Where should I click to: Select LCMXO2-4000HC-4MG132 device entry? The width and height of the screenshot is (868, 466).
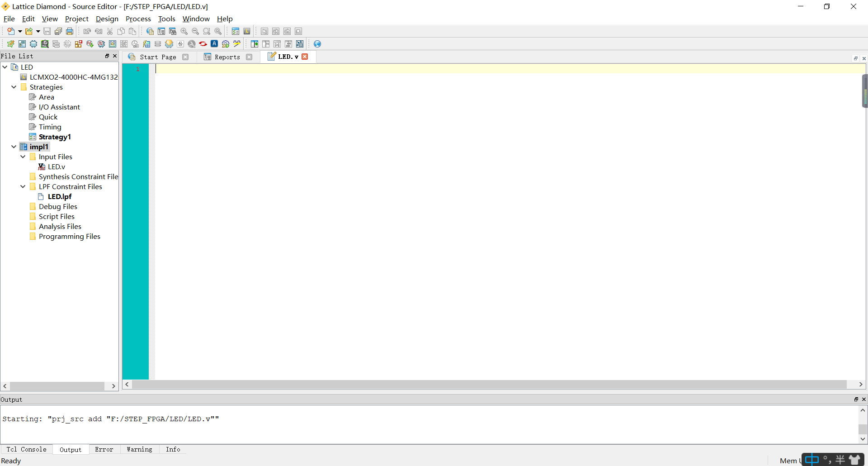pyautogui.click(x=69, y=77)
